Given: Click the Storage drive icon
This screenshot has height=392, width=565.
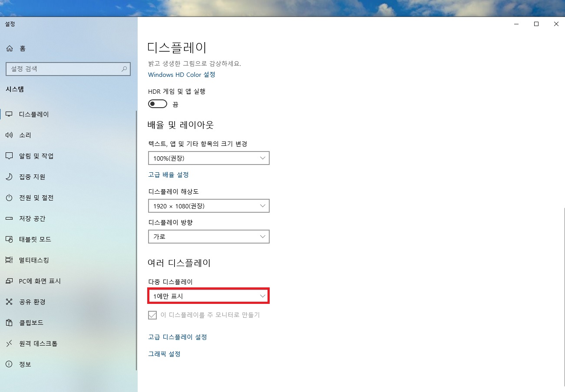Looking at the screenshot, I should coord(9,218).
